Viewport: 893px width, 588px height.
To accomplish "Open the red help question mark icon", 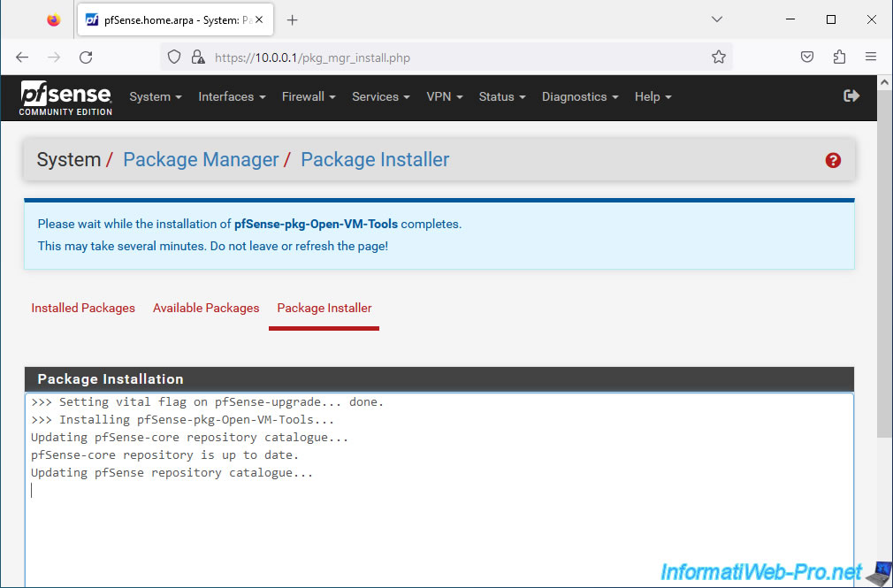I will tap(833, 160).
